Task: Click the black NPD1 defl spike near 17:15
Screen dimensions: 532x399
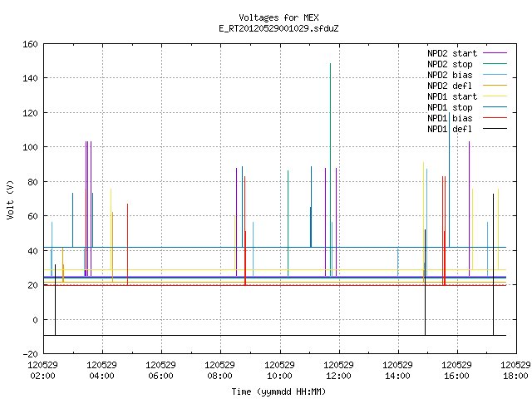Action: click(493, 264)
